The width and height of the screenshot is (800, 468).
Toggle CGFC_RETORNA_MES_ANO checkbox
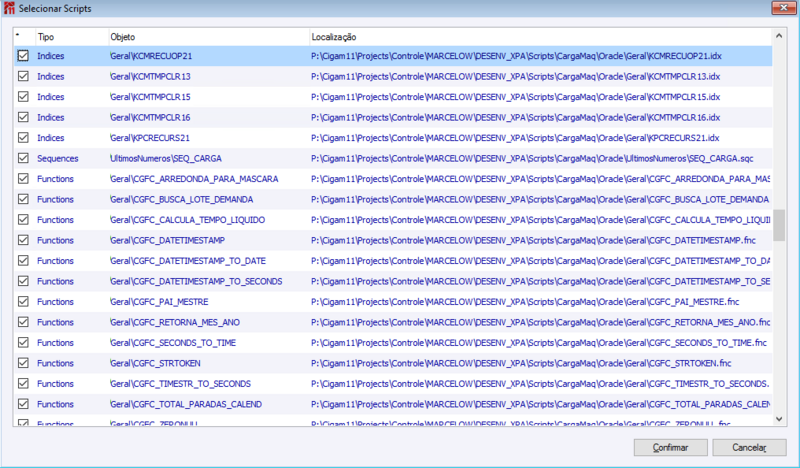(x=23, y=322)
